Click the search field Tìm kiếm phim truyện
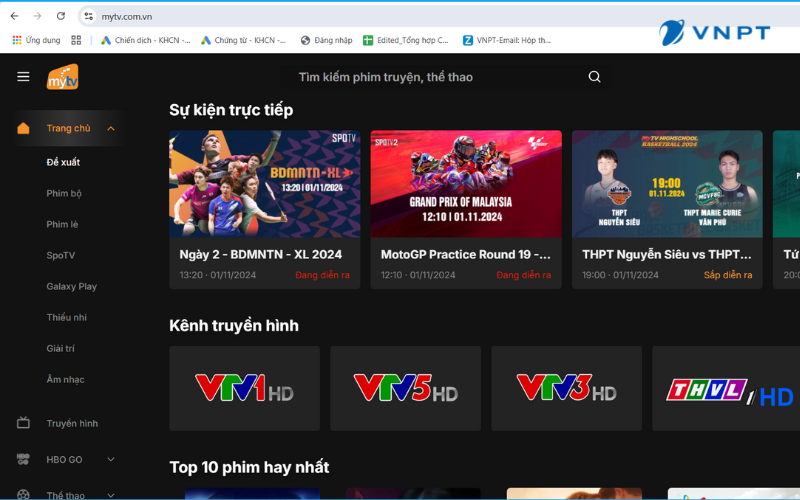The width and height of the screenshot is (800, 500). click(444, 77)
